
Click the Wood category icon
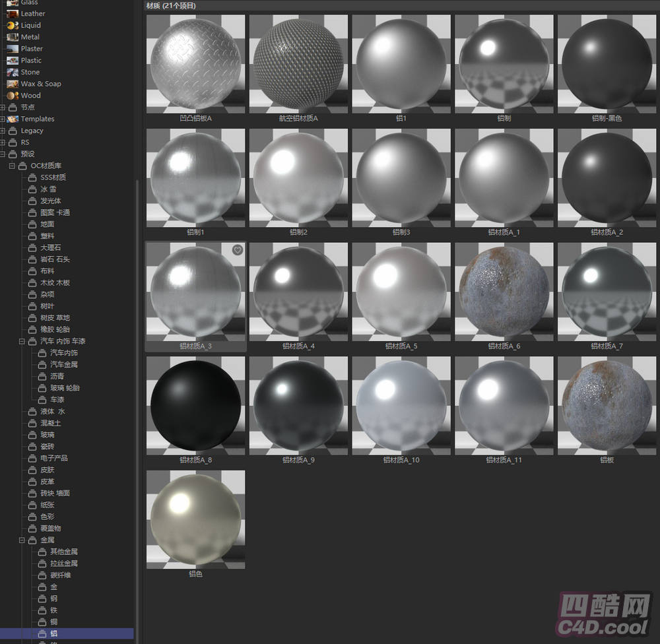coord(13,96)
